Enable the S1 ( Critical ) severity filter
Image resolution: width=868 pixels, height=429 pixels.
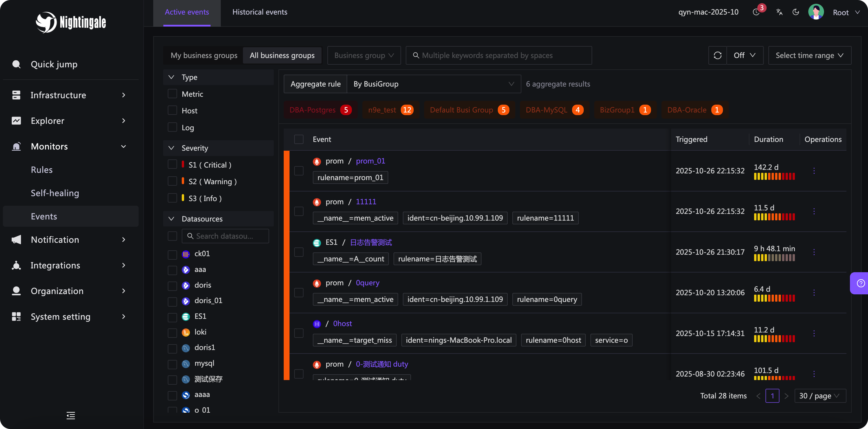click(x=172, y=164)
